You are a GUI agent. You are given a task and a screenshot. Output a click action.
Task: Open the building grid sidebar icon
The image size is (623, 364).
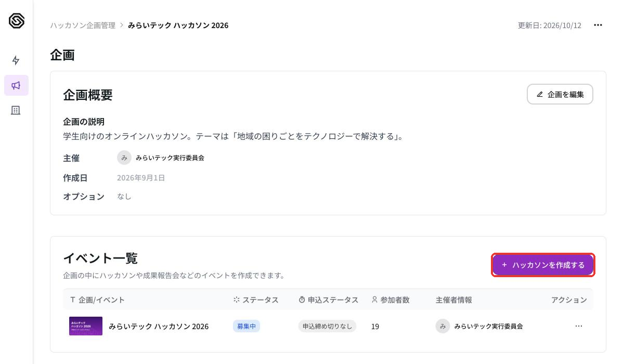pyautogui.click(x=16, y=110)
